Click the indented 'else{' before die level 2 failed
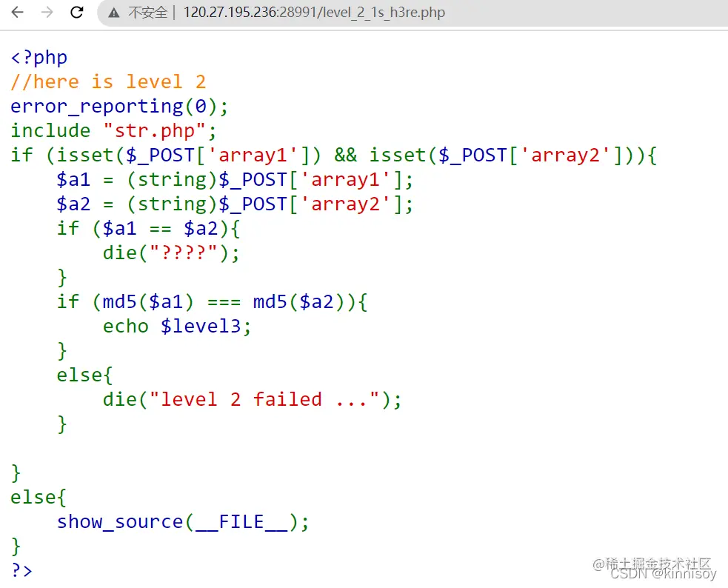The image size is (728, 588). (84, 375)
